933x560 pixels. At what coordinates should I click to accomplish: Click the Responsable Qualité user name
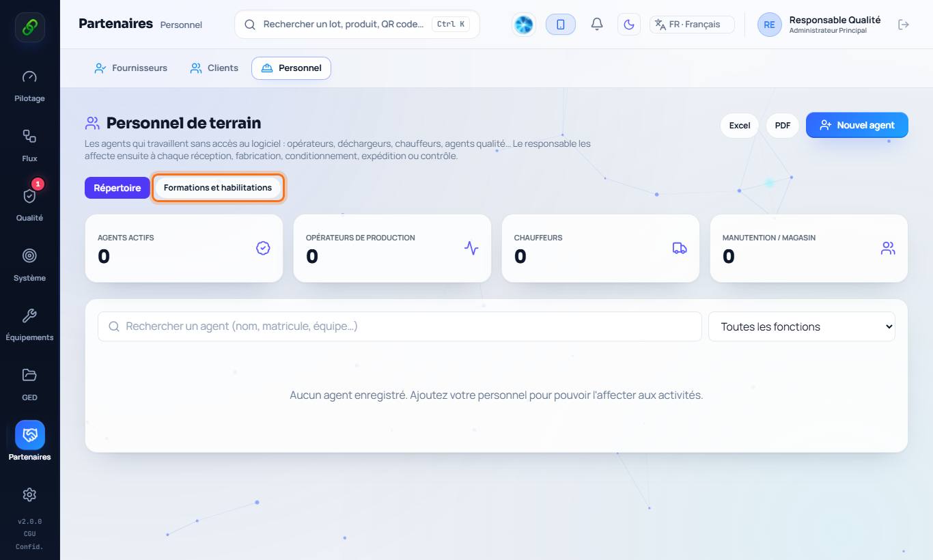(x=835, y=20)
